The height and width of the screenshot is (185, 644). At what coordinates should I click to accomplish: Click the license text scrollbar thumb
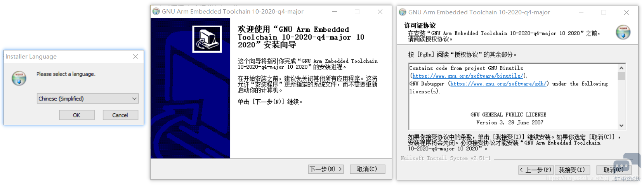[x=621, y=76]
